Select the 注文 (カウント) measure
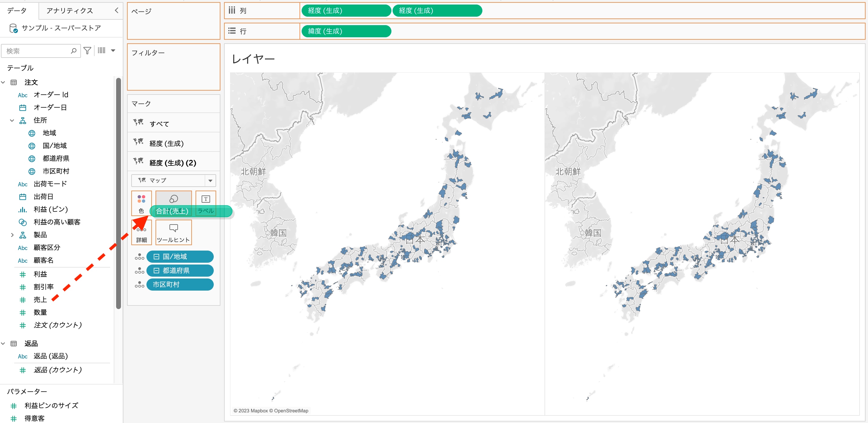This screenshot has height=423, width=868. pos(58,325)
